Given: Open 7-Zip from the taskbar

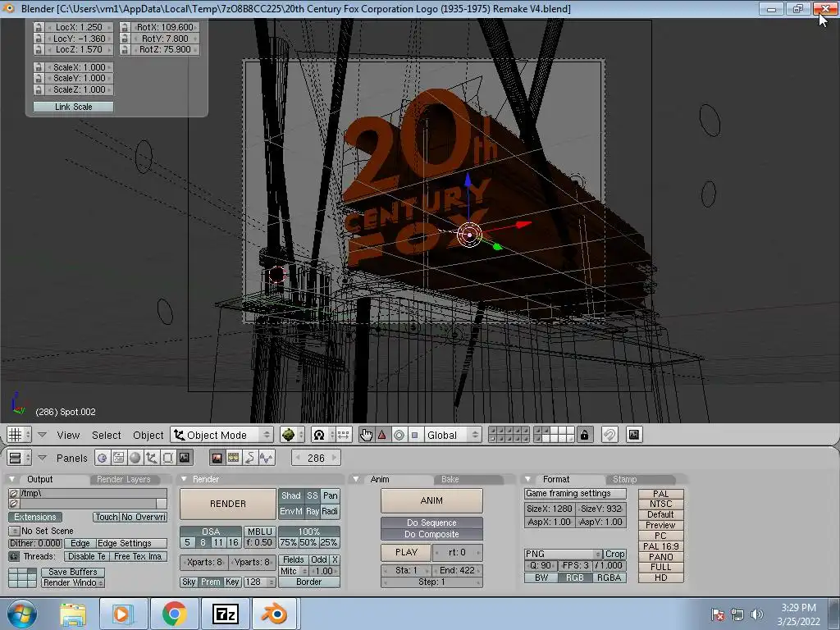Looking at the screenshot, I should pos(225,614).
